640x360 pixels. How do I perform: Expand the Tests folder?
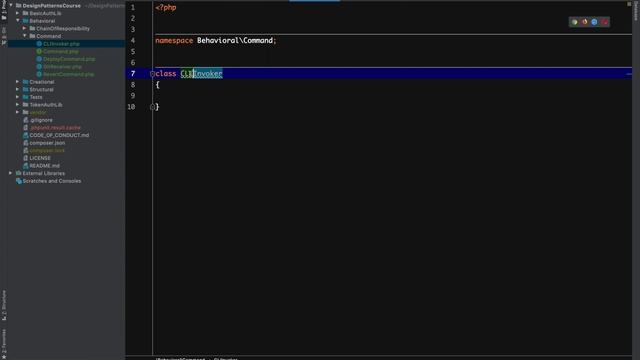click(18, 97)
